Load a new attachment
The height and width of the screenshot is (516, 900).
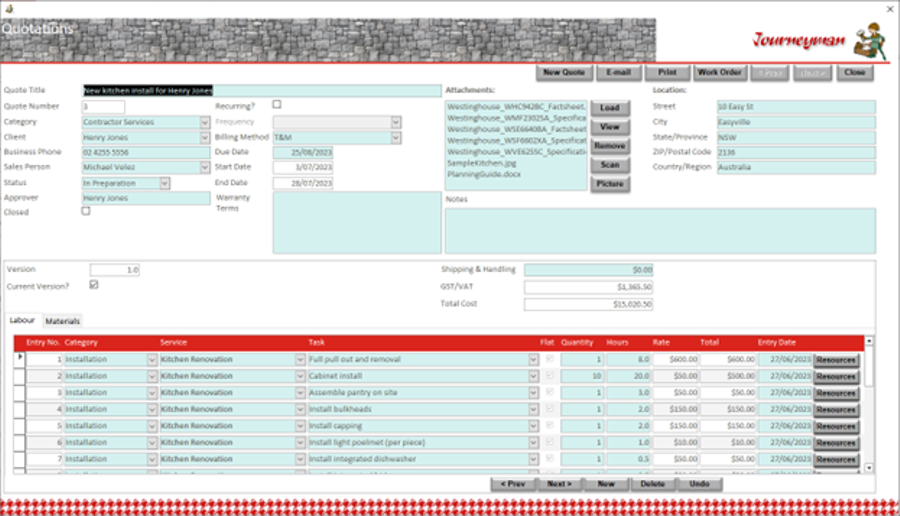[x=610, y=108]
